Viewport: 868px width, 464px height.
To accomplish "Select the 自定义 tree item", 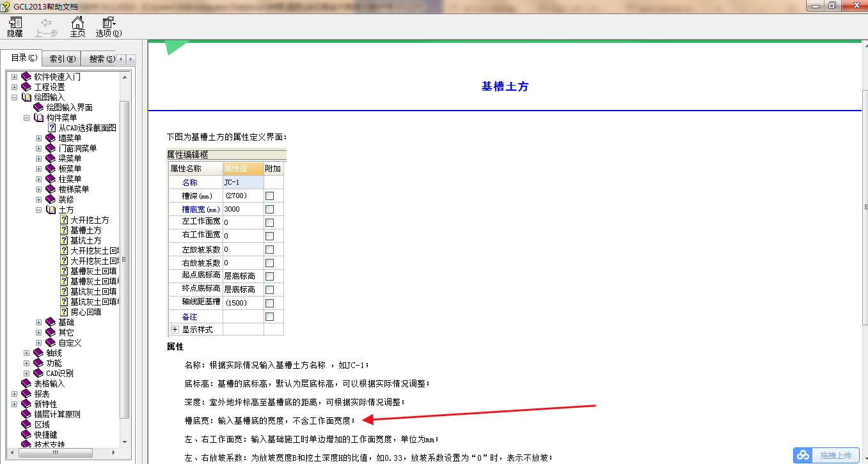I will pyautogui.click(x=70, y=343).
